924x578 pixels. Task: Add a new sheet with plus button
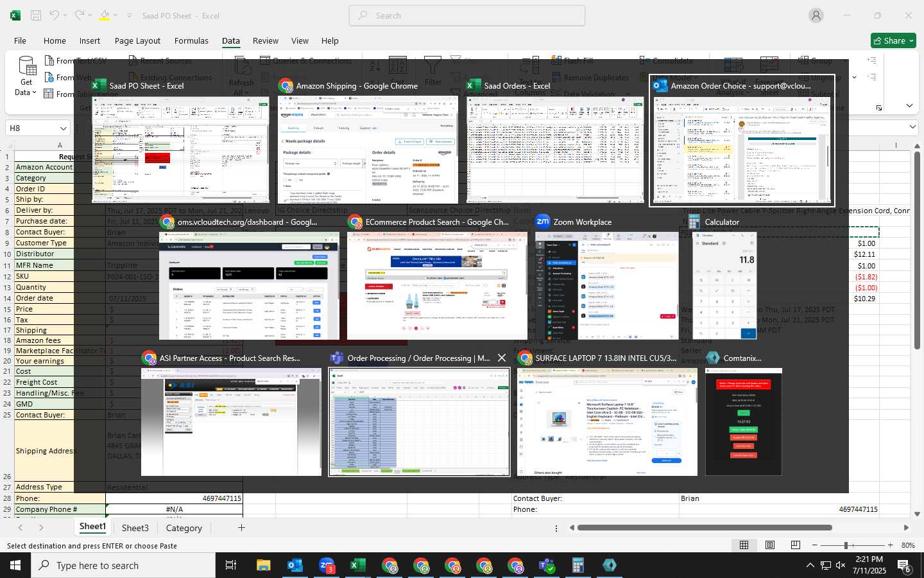point(241,528)
